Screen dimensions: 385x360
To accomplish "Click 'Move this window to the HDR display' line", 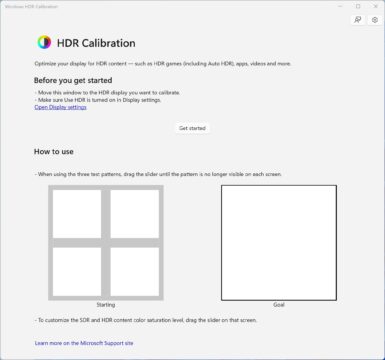I will pos(107,93).
